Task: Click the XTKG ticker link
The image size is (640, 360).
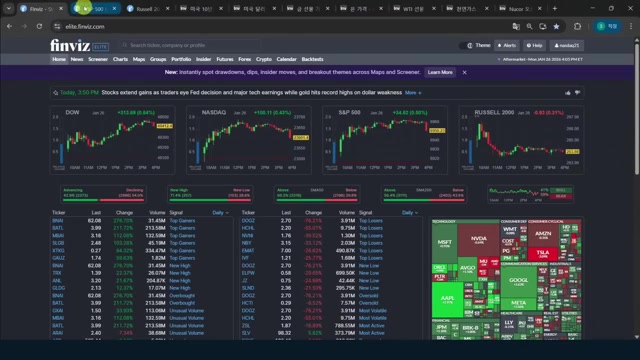Action: tap(58, 251)
